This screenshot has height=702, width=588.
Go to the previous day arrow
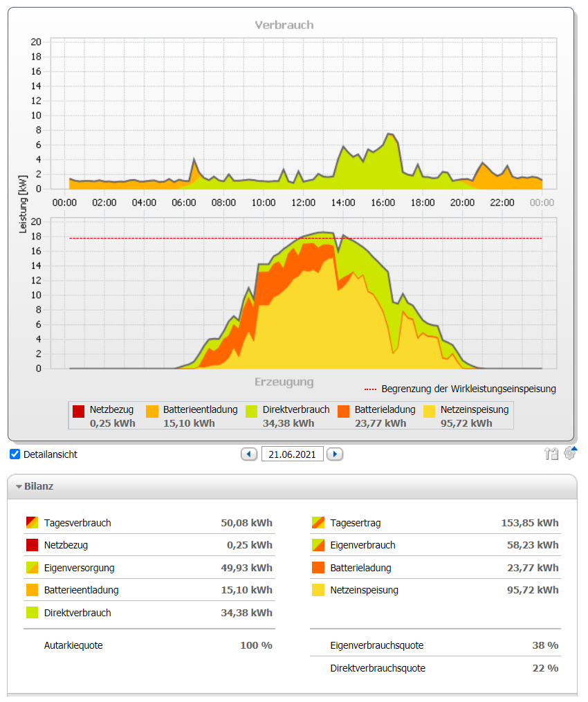(x=249, y=454)
